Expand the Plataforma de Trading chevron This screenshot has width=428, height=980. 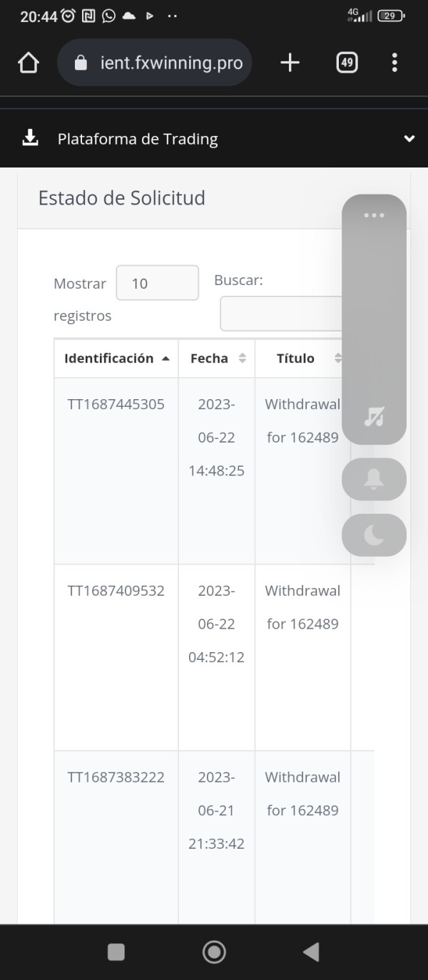pyautogui.click(x=409, y=138)
